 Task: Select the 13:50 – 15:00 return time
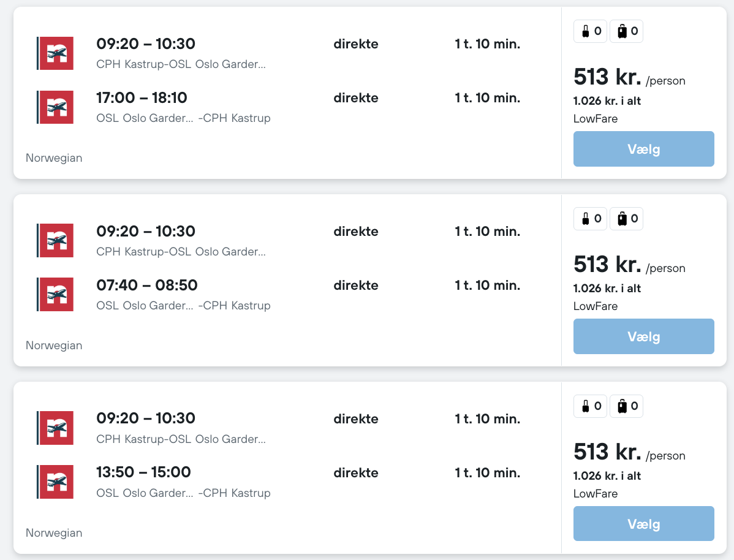click(144, 472)
